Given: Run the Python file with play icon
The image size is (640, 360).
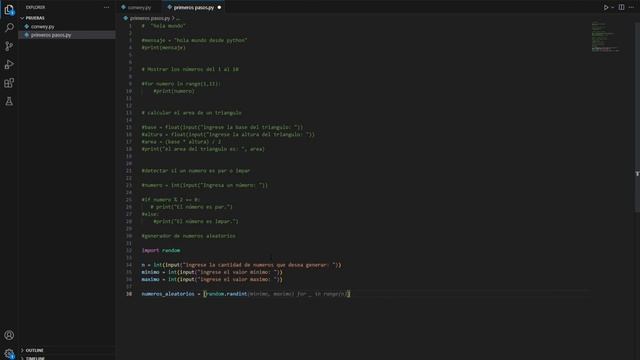Looking at the screenshot, I should point(606,7).
